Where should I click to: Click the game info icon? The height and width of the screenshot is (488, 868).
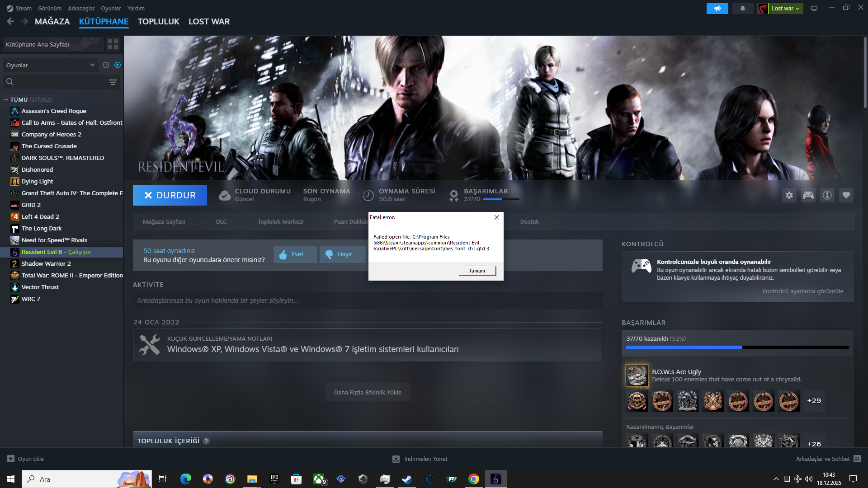pyautogui.click(x=827, y=195)
